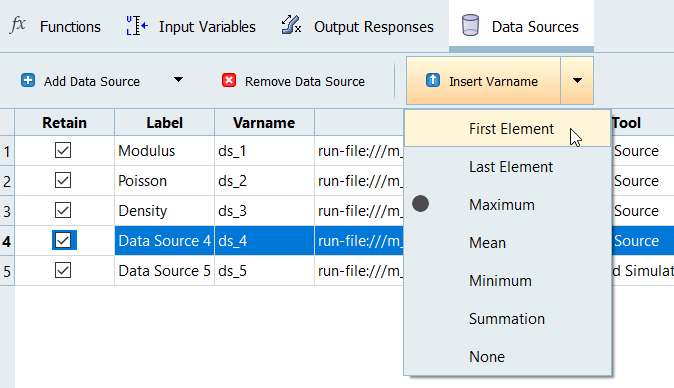
Task: Click the red X Remove Data Source icon
Action: point(229,80)
